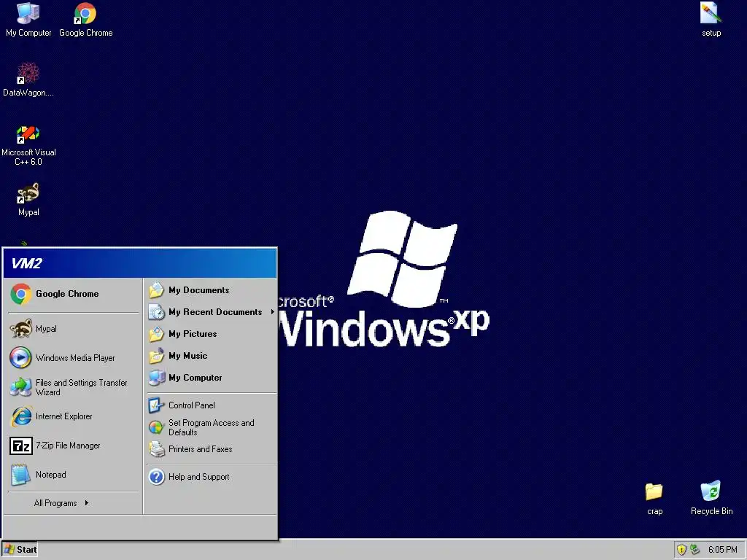Click the Mypal label in Start menu

tap(46, 329)
